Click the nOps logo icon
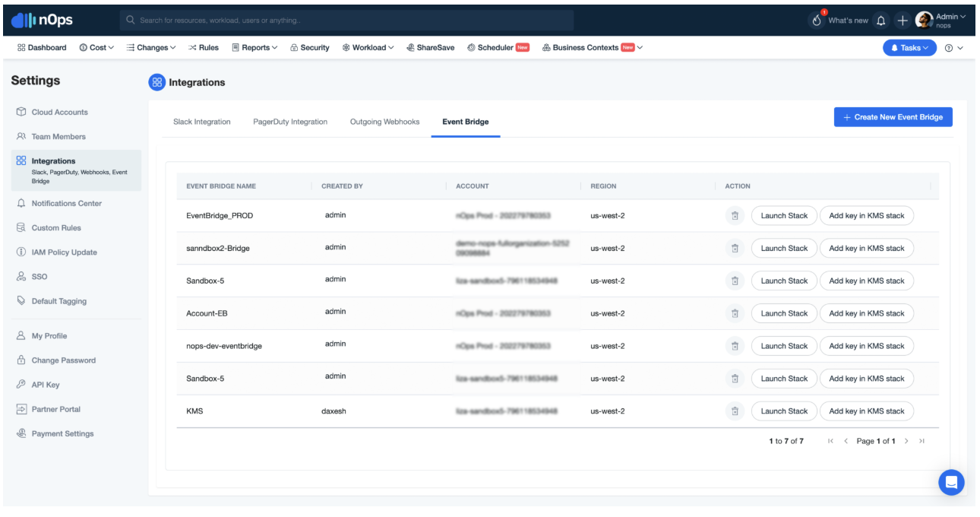980x517 pixels. (23, 21)
